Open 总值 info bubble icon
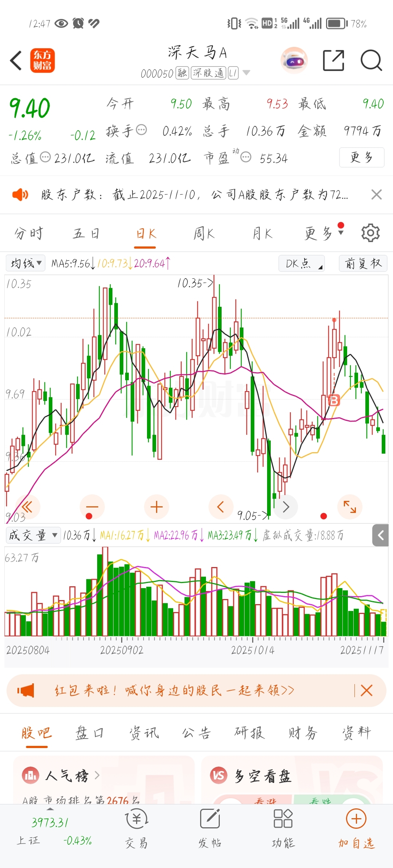 tap(45, 157)
